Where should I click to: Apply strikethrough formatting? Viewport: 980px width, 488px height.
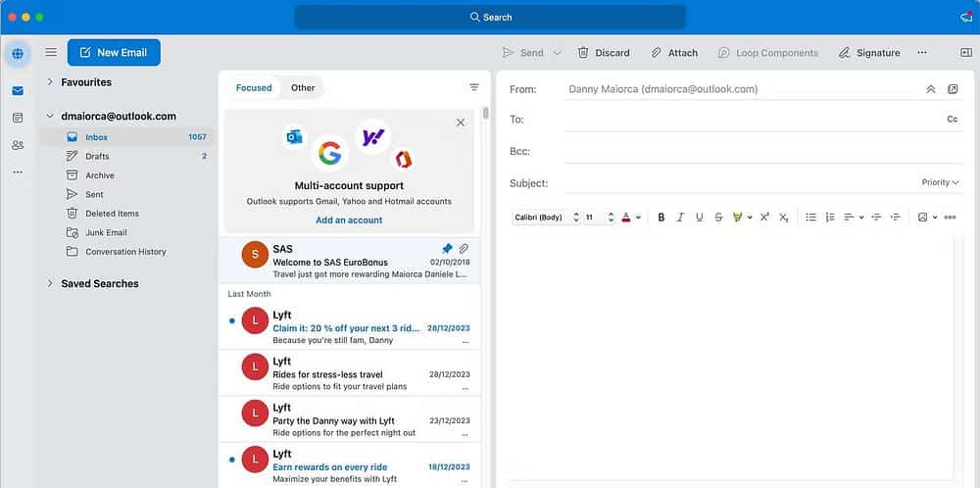click(718, 218)
